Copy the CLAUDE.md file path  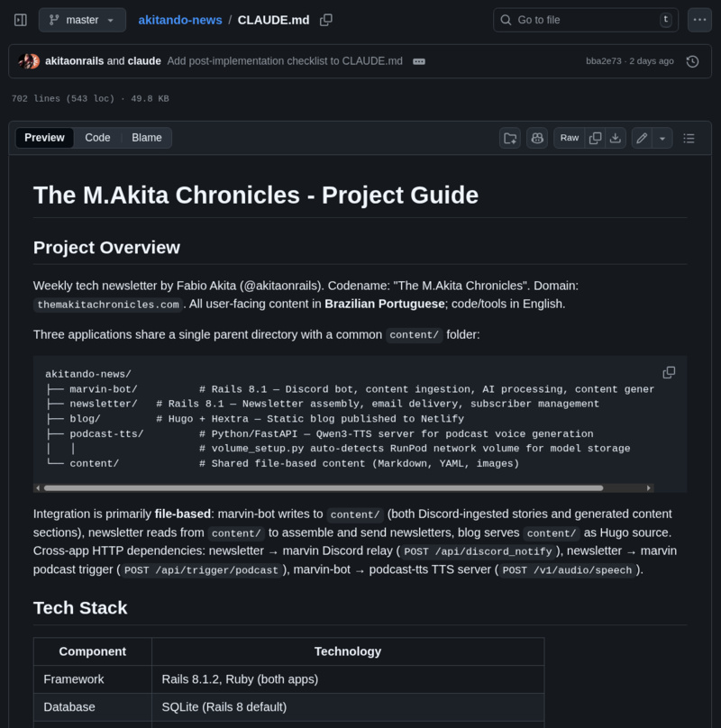click(326, 20)
